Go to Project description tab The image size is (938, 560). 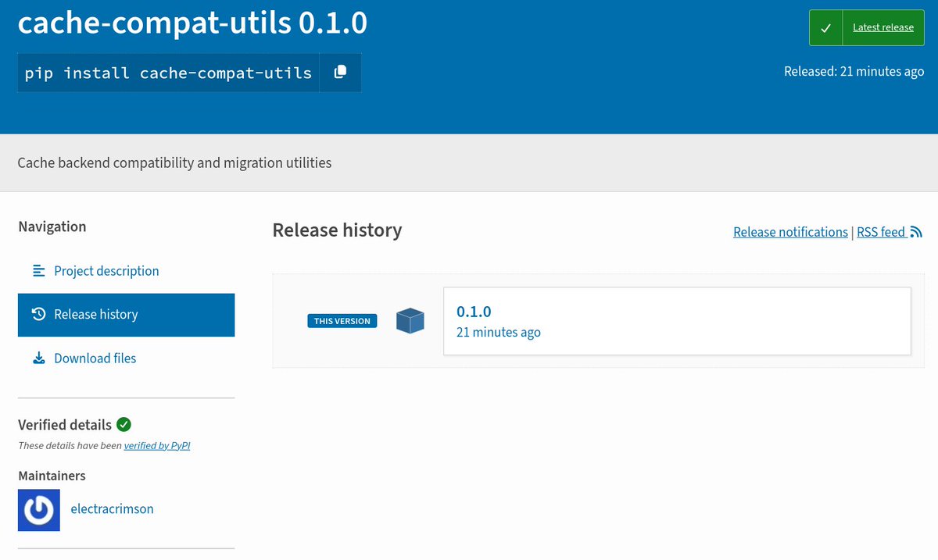pyautogui.click(x=126, y=271)
